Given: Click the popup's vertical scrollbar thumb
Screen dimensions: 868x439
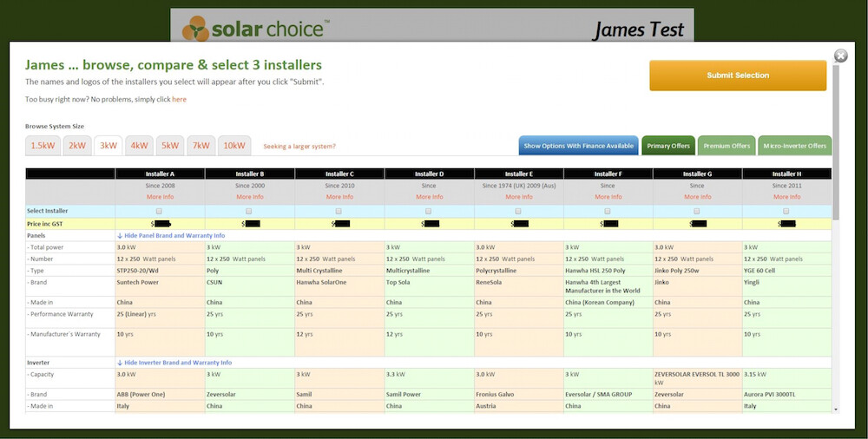Looking at the screenshot, I should point(836,141).
